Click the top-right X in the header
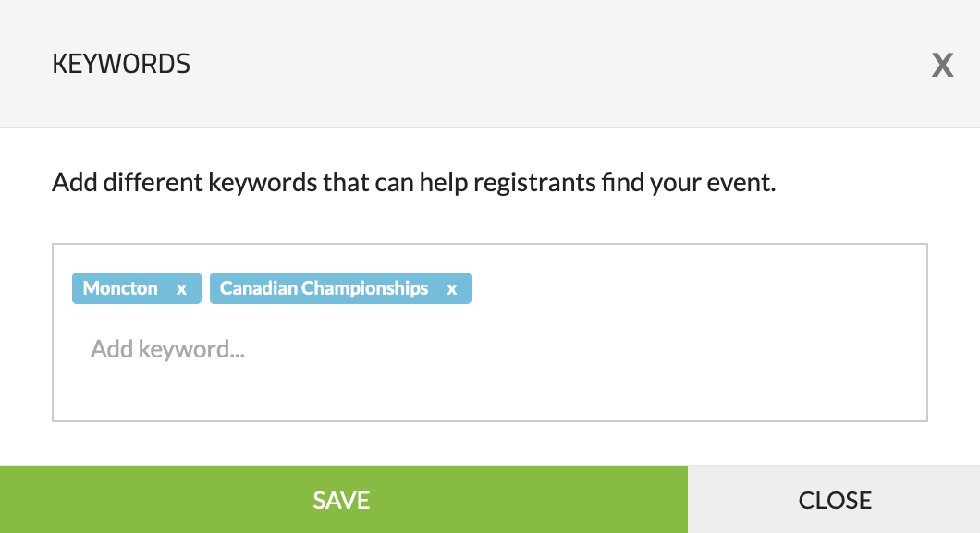Viewport: 980px width, 533px height. point(942,65)
